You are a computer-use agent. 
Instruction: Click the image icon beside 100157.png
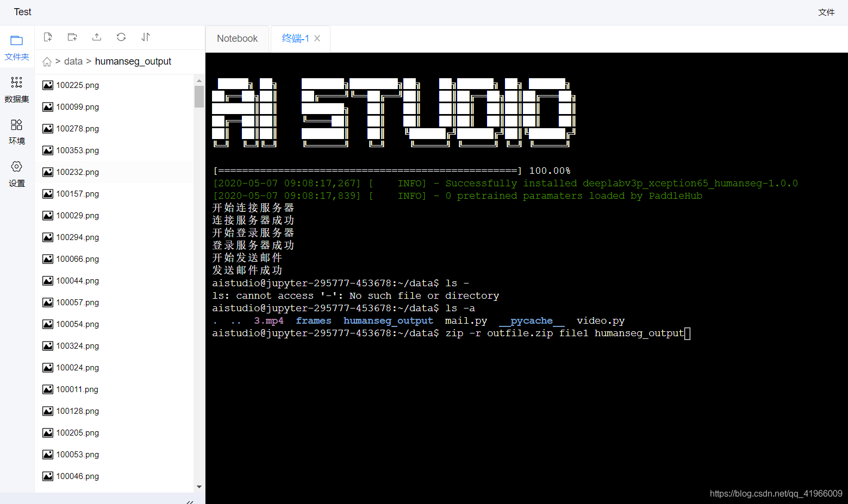click(48, 194)
